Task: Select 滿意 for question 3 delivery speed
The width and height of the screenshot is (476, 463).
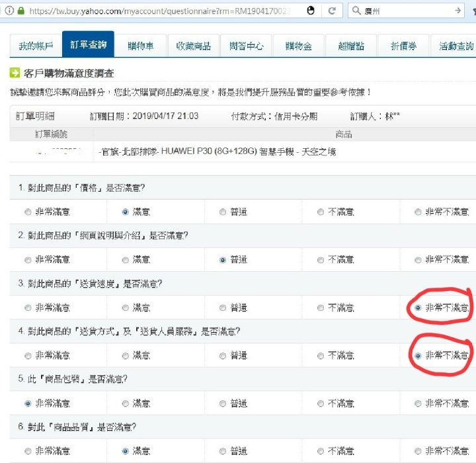Action: [126, 308]
